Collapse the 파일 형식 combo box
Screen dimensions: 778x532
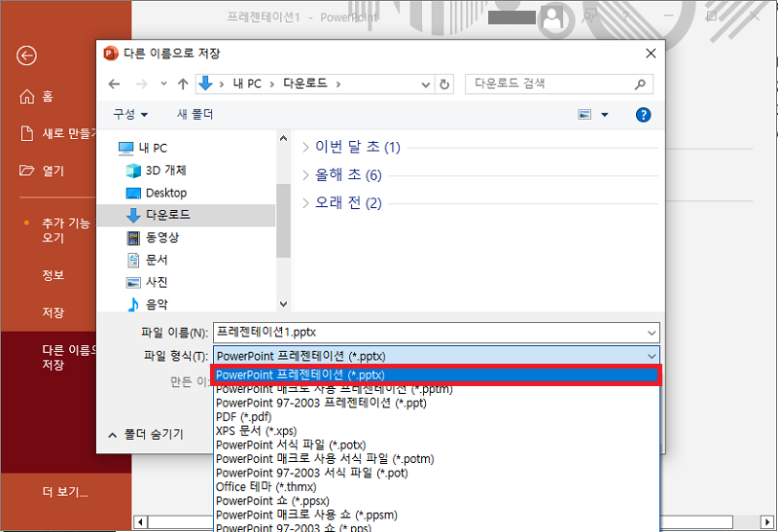pyautogui.click(x=652, y=356)
